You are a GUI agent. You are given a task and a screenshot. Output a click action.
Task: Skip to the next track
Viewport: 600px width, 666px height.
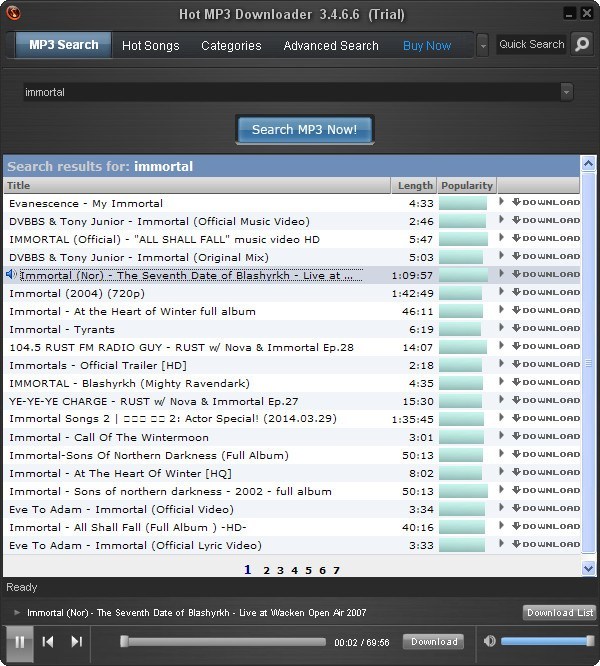tap(77, 642)
